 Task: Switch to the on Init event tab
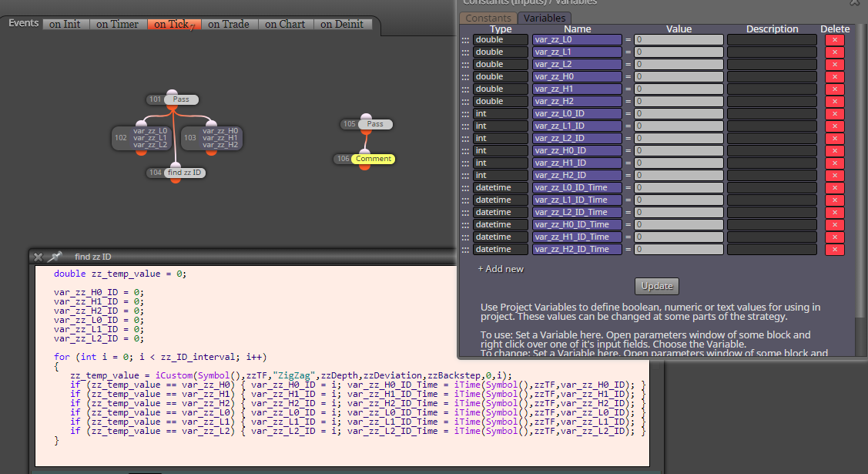(x=65, y=24)
